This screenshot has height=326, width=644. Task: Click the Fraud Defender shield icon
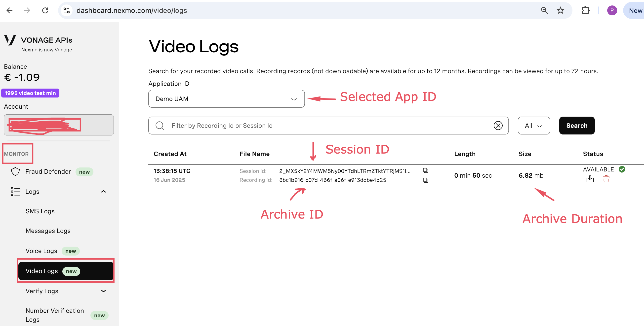pos(15,171)
